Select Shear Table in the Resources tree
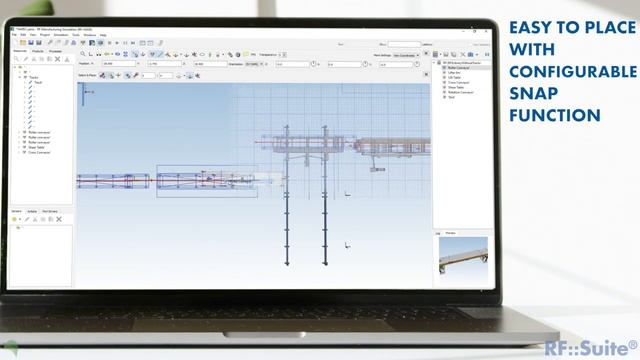This screenshot has width=640, height=360. (36, 147)
